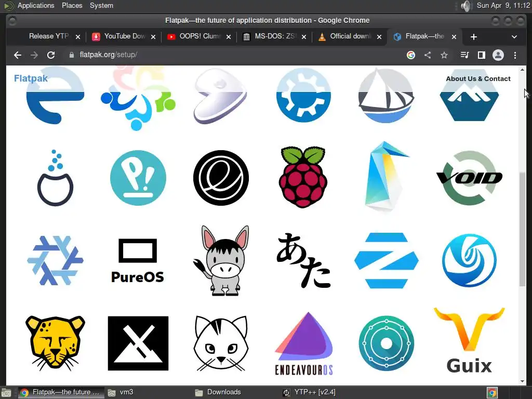The image size is (532, 399).
Task: Choose the Kubuntu gear logo
Action: (x=303, y=96)
